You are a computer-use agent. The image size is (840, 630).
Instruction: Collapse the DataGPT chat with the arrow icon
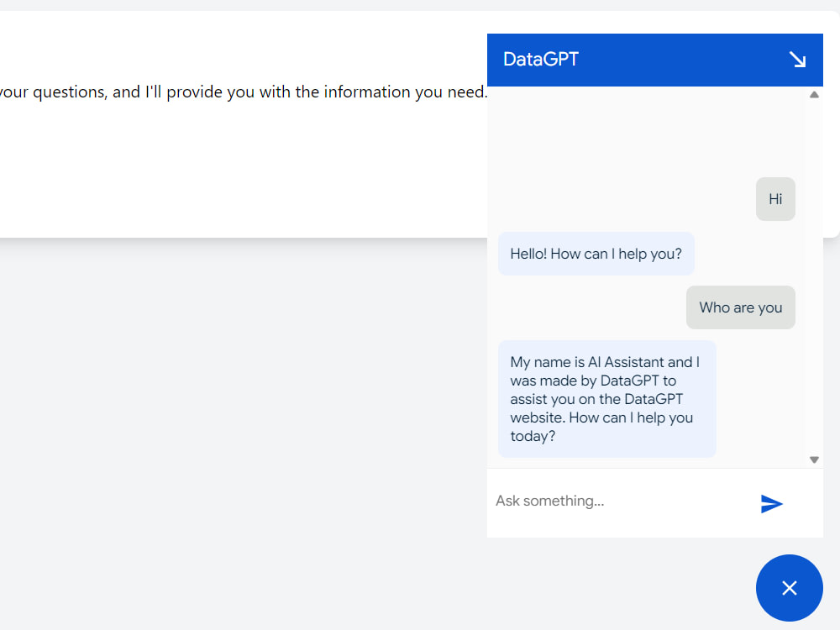pos(797,60)
